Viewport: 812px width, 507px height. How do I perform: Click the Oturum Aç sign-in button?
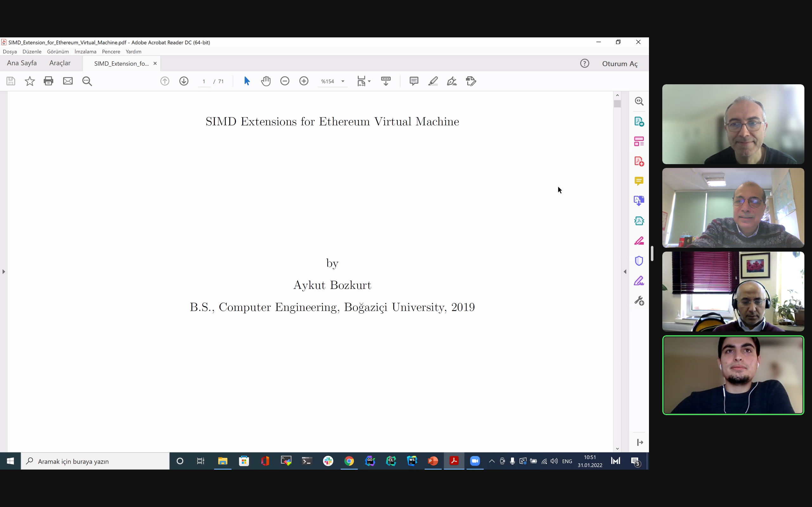619,64
